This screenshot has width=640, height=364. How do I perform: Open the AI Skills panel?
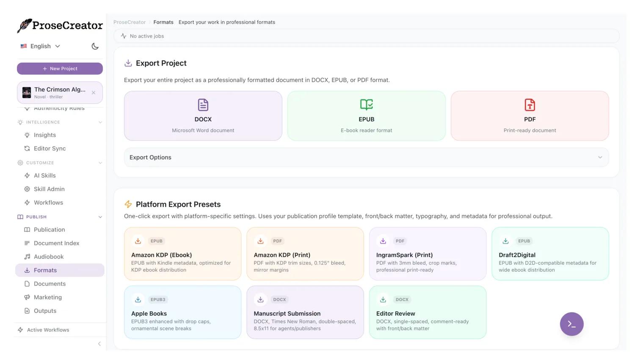pos(45,175)
